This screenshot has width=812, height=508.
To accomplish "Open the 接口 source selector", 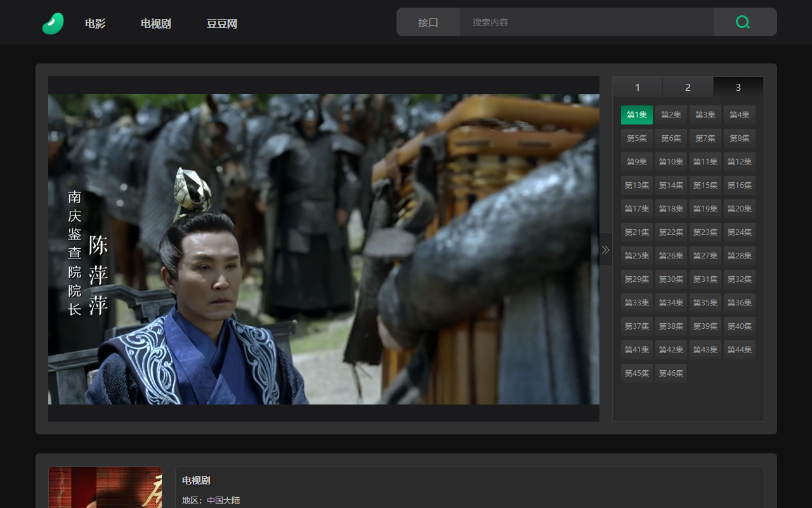I will pos(428,22).
